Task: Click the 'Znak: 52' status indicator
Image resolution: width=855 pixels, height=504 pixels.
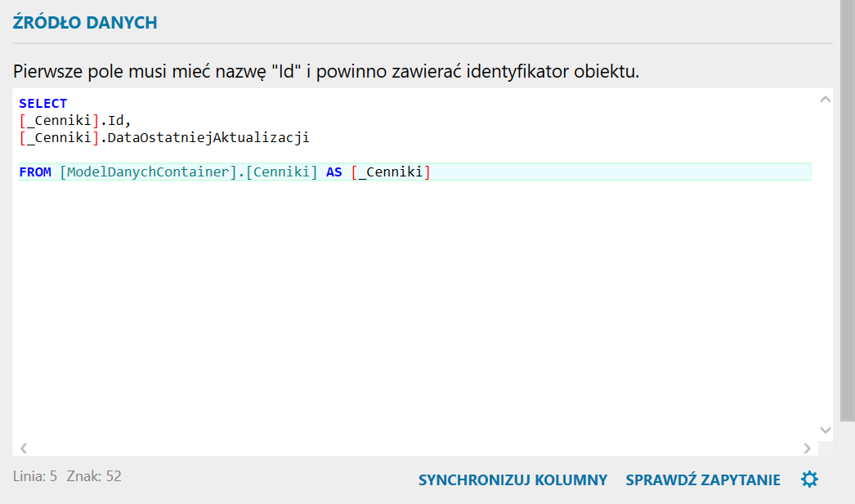Action: point(94,475)
